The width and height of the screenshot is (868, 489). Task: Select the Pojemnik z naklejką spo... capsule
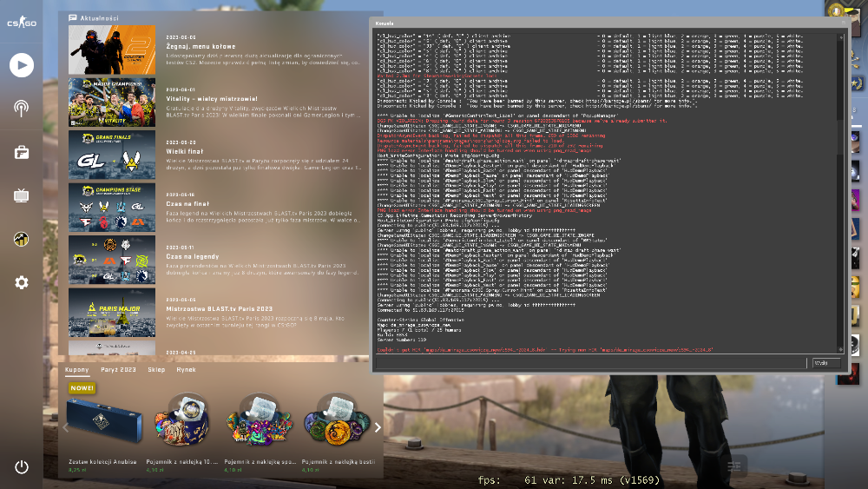259,420
